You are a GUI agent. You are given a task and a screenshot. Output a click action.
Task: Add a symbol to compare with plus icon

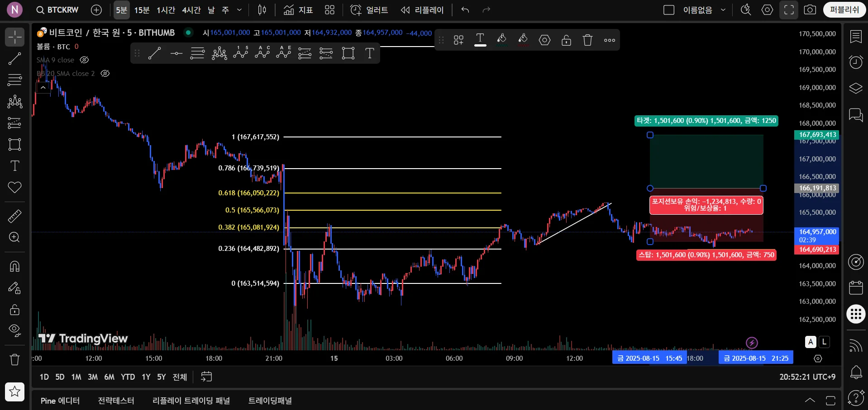click(x=96, y=10)
